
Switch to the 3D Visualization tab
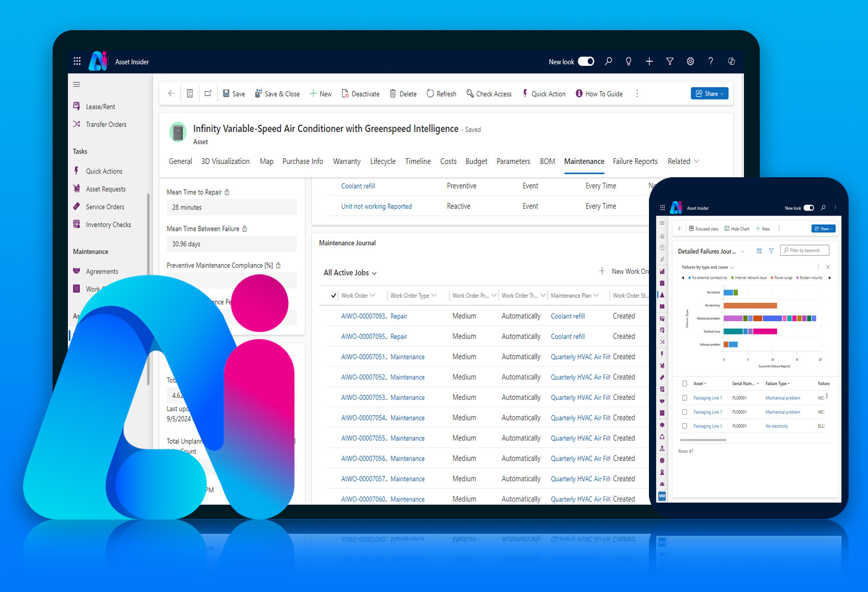[225, 161]
